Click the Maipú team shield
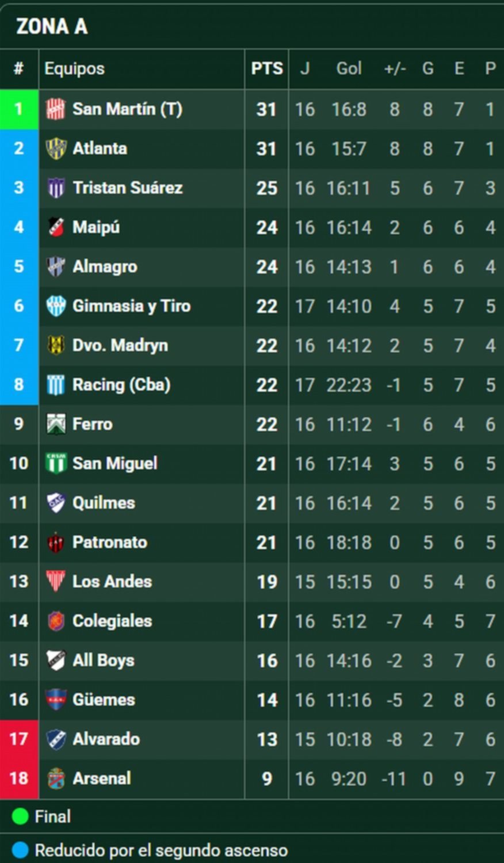This screenshot has height=863, width=504. pyautogui.click(x=56, y=227)
